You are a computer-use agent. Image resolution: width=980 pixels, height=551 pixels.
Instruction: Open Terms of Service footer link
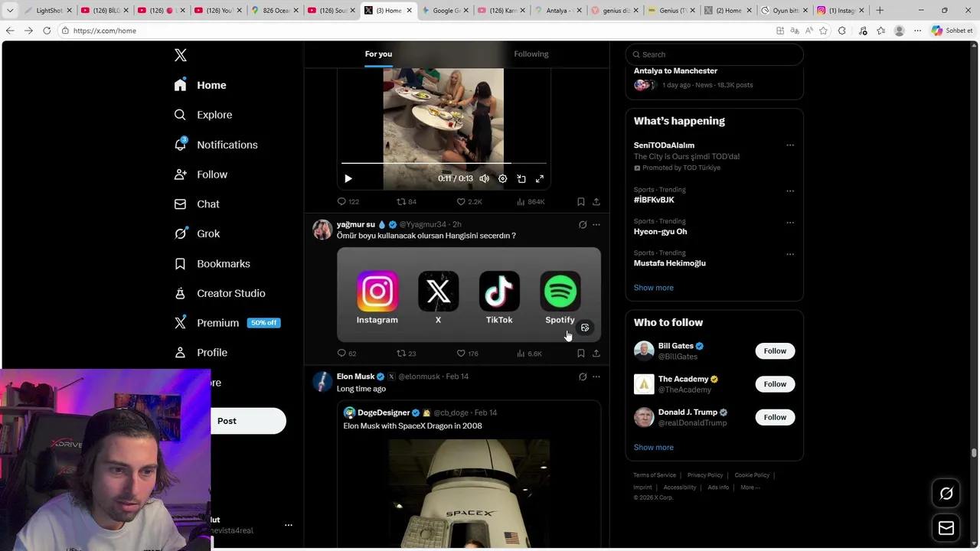click(x=655, y=475)
